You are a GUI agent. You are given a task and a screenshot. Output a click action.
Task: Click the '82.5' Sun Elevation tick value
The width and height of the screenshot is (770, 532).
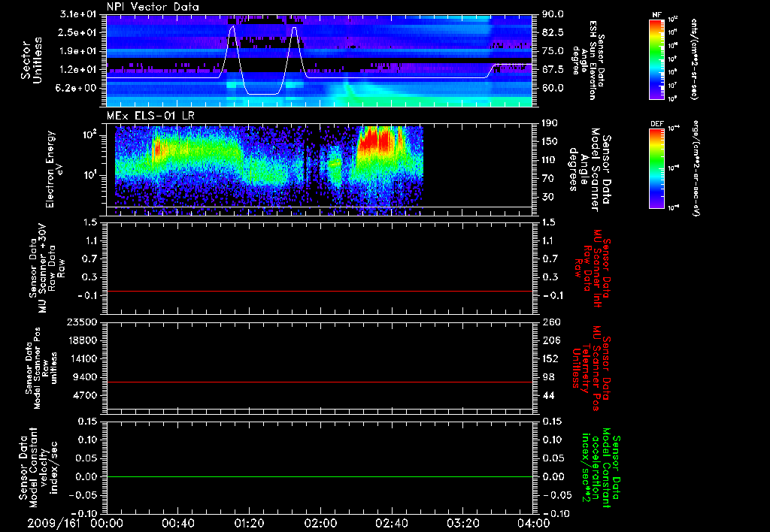pos(553,32)
